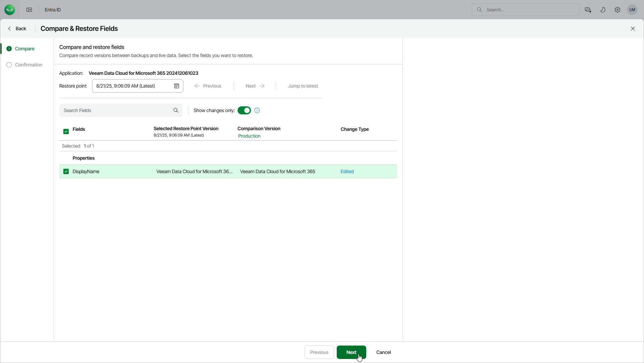Select the Confirmation step

(28, 65)
